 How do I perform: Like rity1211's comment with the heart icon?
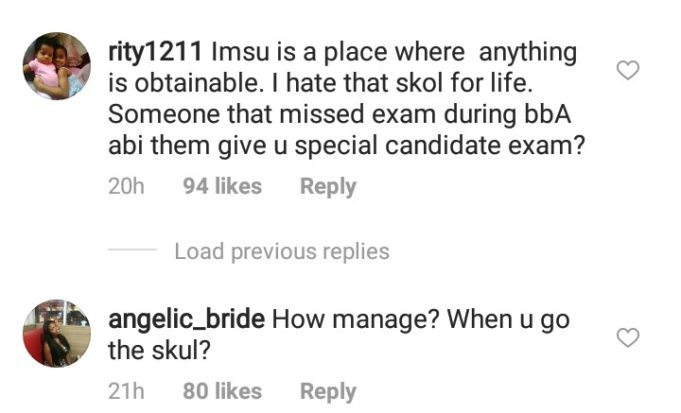(x=627, y=70)
